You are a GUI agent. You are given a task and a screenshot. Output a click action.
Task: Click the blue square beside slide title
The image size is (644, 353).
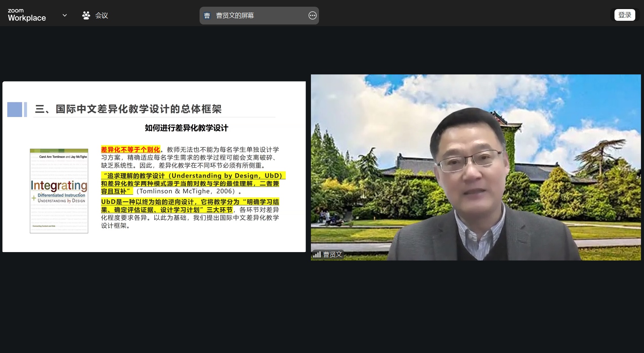pos(15,109)
